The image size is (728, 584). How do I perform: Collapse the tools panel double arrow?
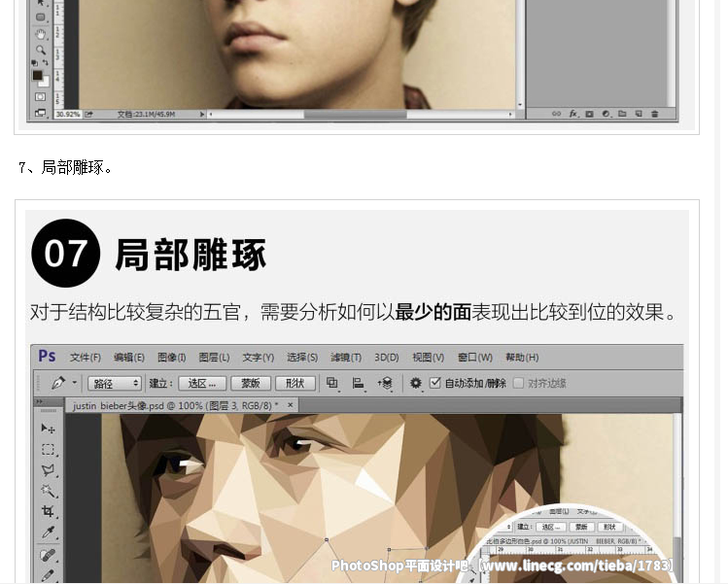pos(40,402)
